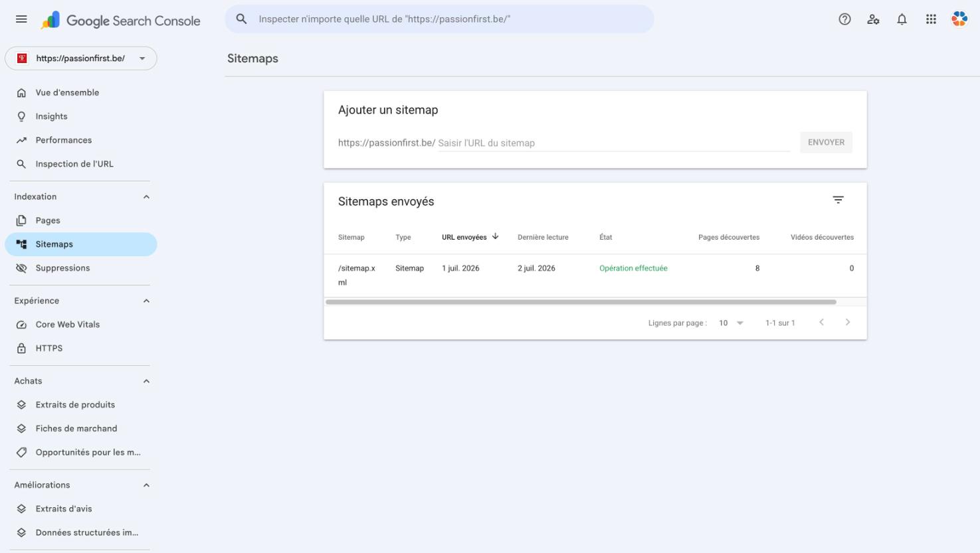Open Inspection de l'URL
Image resolution: width=980 pixels, height=553 pixels.
(x=81, y=164)
